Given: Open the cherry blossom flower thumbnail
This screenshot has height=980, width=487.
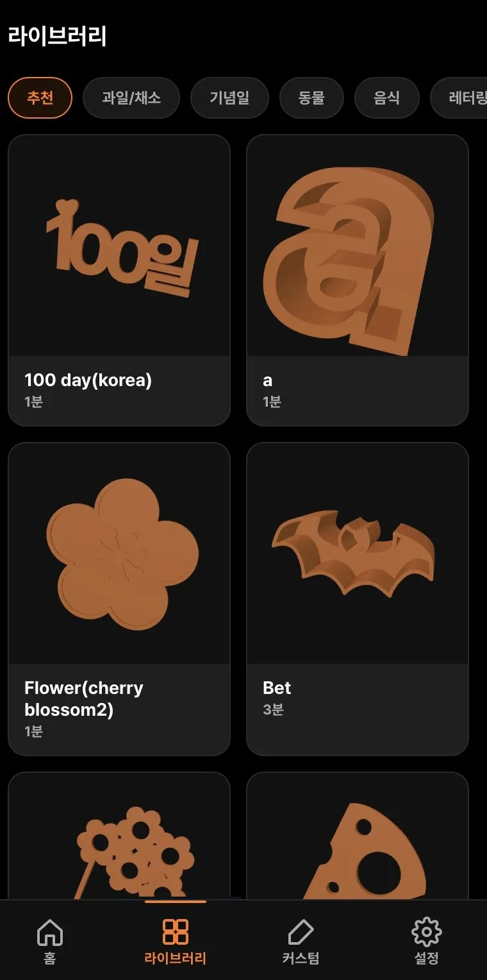Looking at the screenshot, I should tap(119, 553).
